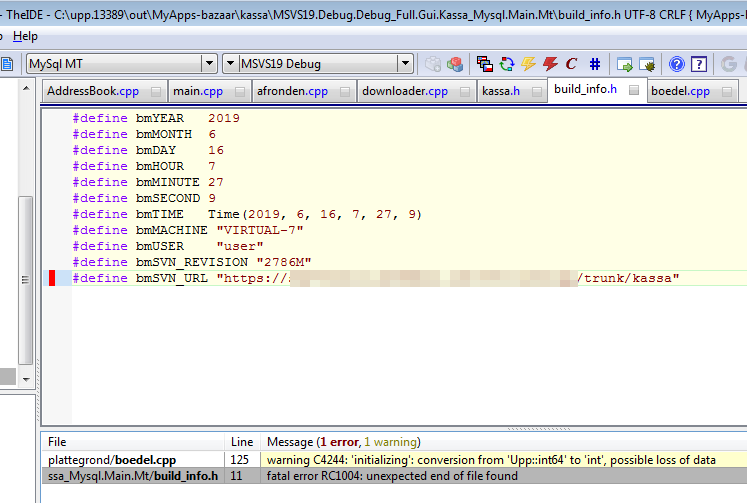Click the left panel scrollbar up arrow
This screenshot has width=747, height=503.
[26, 89]
